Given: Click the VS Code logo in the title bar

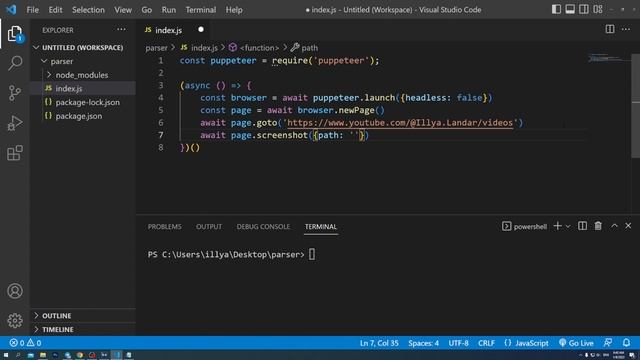Looking at the screenshot, I should click(11, 9).
